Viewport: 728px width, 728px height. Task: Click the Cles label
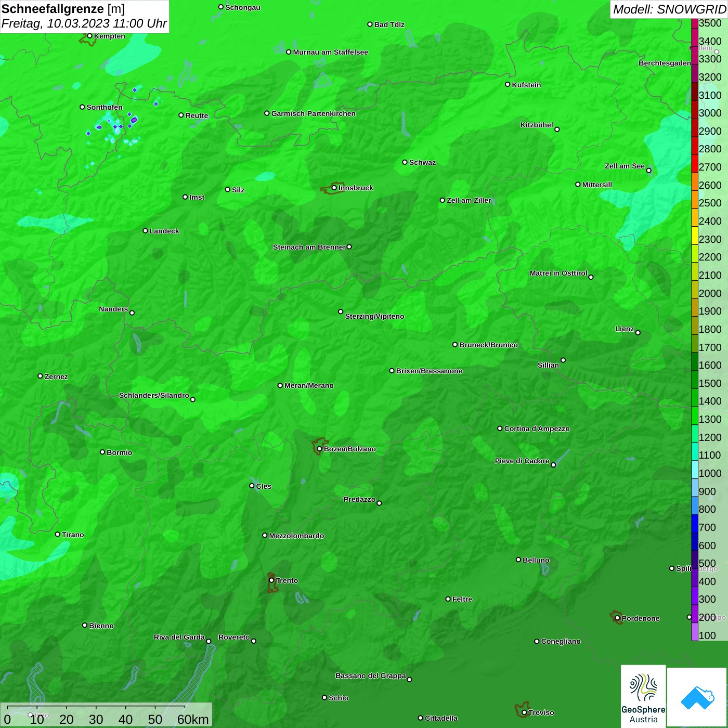pyautogui.click(x=264, y=486)
